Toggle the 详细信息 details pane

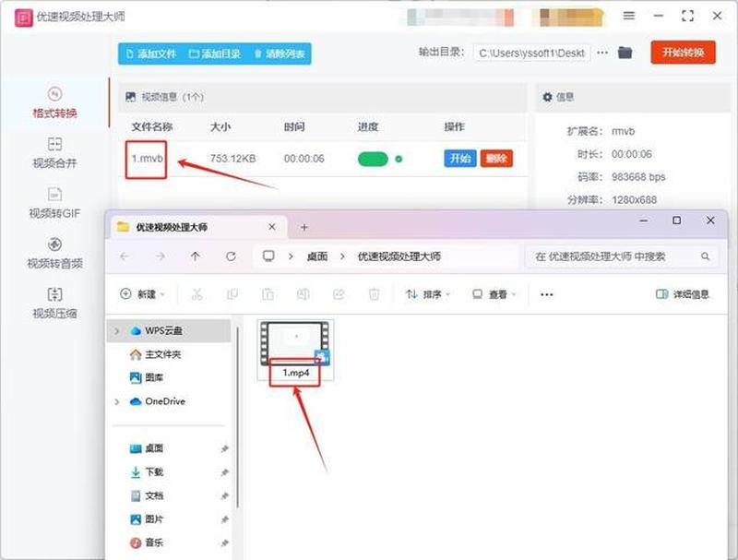pos(683,294)
